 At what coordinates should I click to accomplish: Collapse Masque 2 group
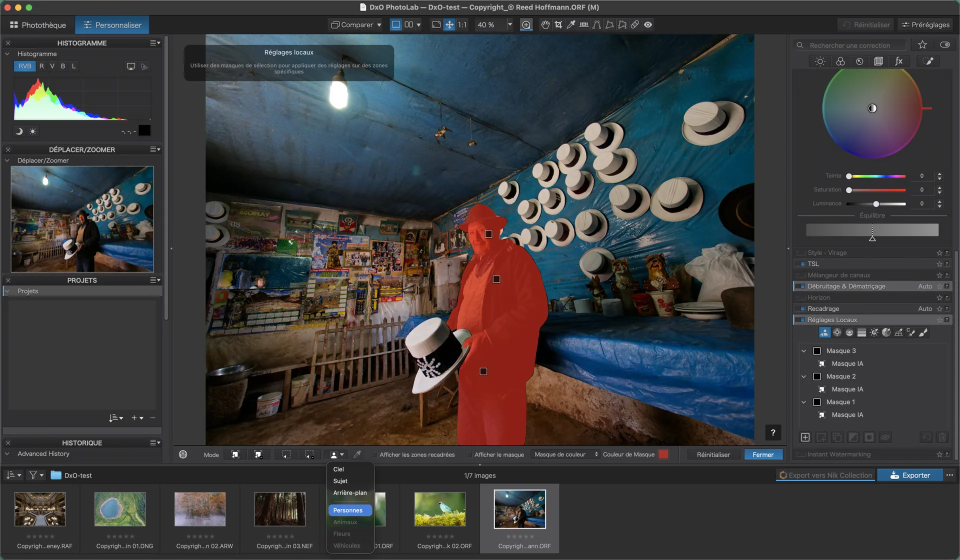[803, 376]
